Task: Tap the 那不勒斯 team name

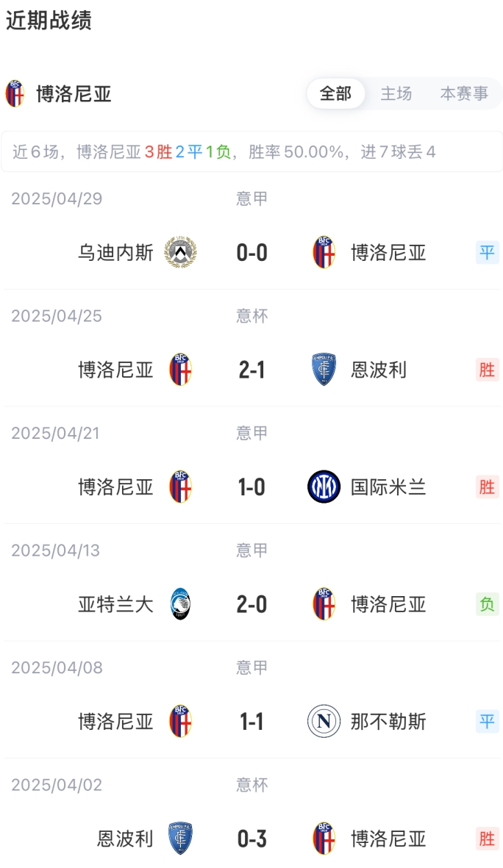Action: point(388,721)
